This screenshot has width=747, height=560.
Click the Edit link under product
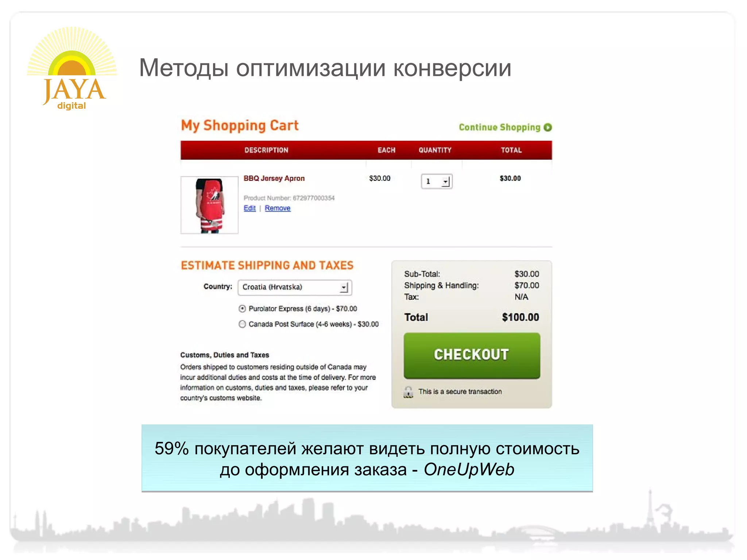pos(249,208)
